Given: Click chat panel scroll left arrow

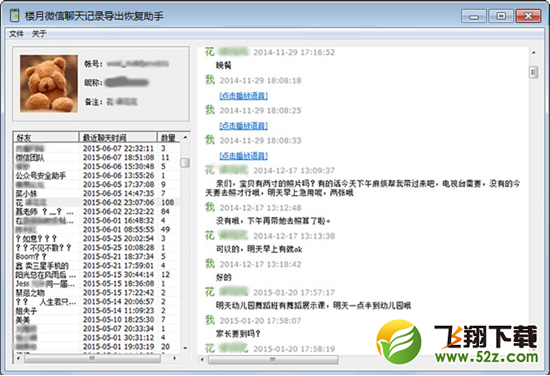Looking at the screenshot, I should (202, 359).
